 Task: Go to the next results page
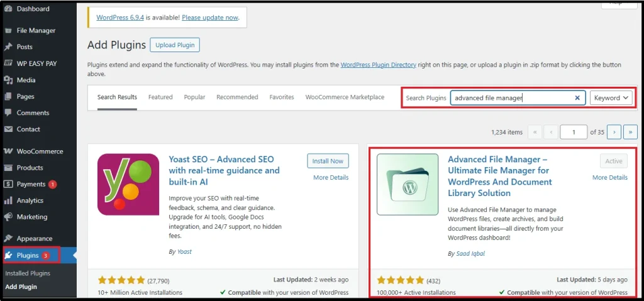[614, 132]
